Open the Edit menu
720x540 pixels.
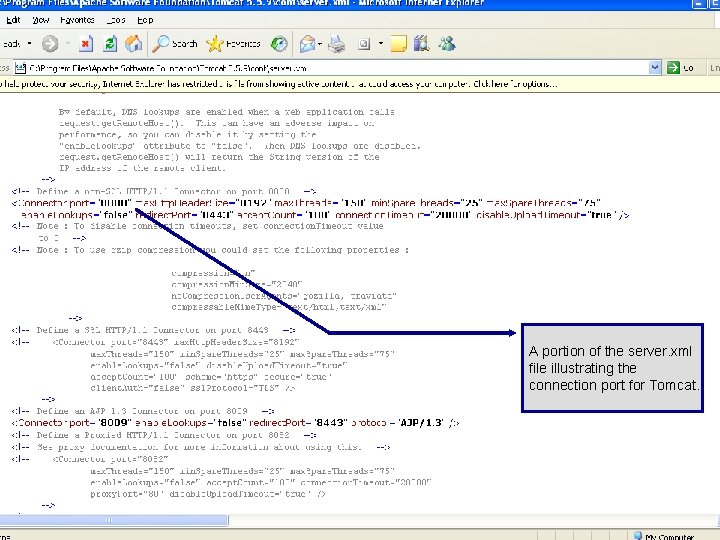13,20
